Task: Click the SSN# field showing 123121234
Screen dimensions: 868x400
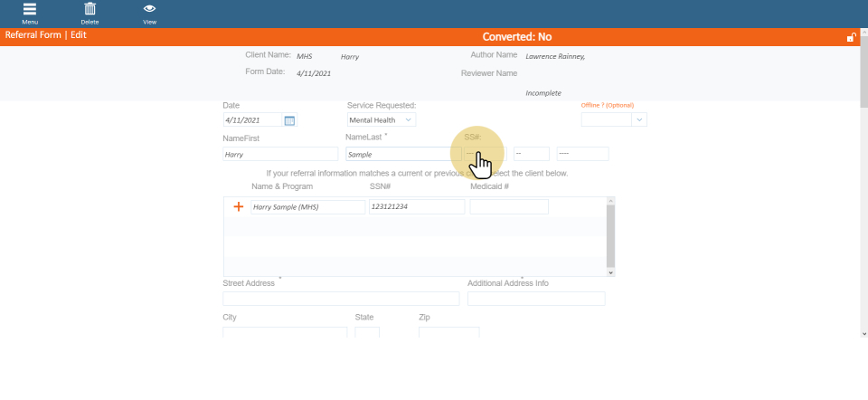Action: (417, 207)
